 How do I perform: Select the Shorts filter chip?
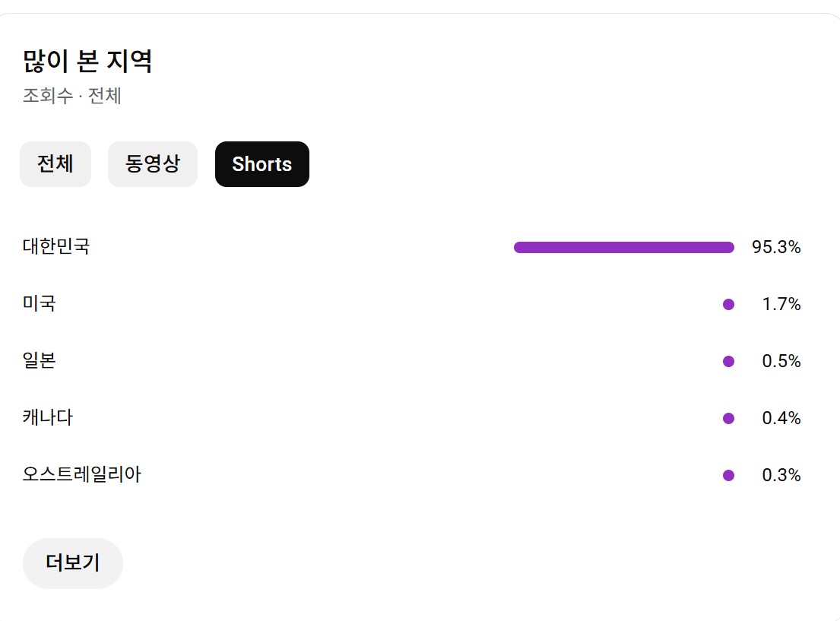tap(262, 164)
